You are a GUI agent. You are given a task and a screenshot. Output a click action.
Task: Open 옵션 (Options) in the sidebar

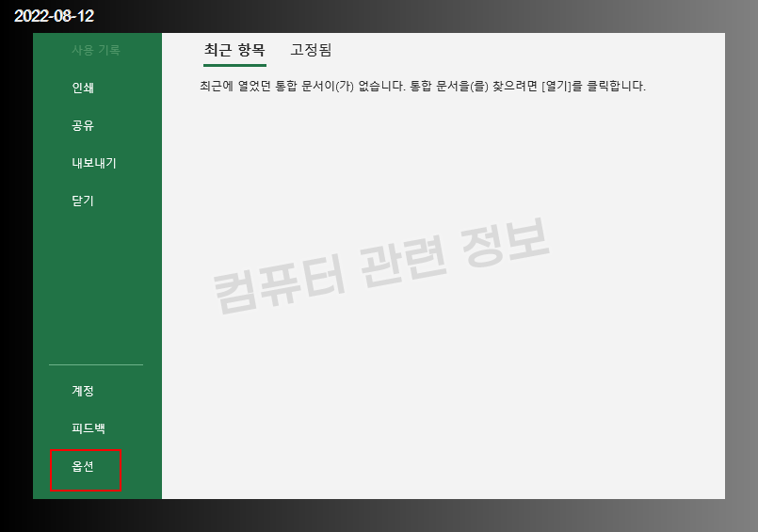[x=83, y=466]
